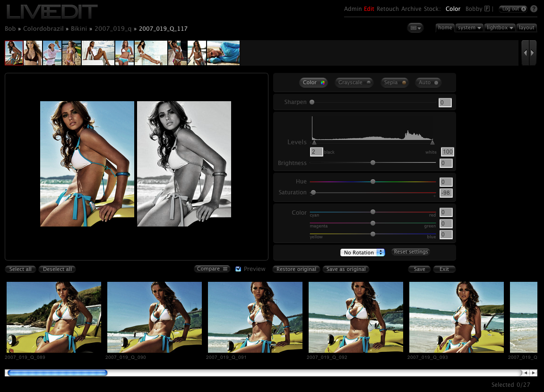The width and height of the screenshot is (544, 392).
Task: Click the Sharpen value field
Action: click(445, 103)
